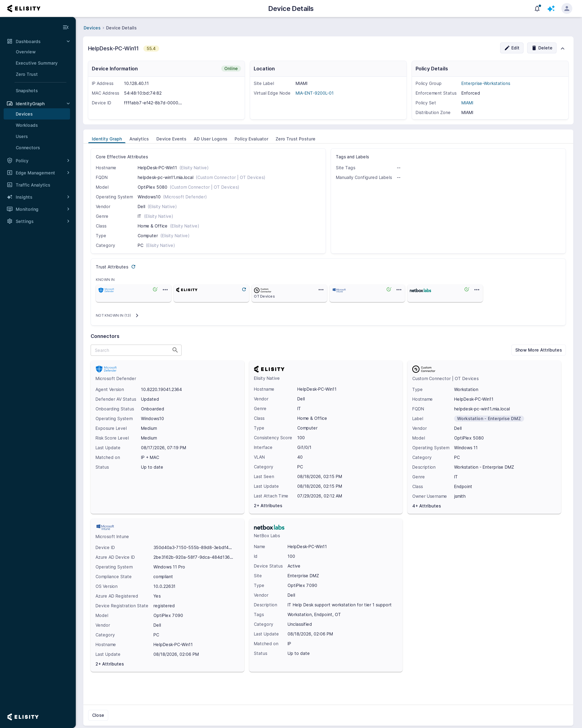The image size is (582, 728).
Task: Click the Insights sparkle icon
Action: pyautogui.click(x=10, y=197)
